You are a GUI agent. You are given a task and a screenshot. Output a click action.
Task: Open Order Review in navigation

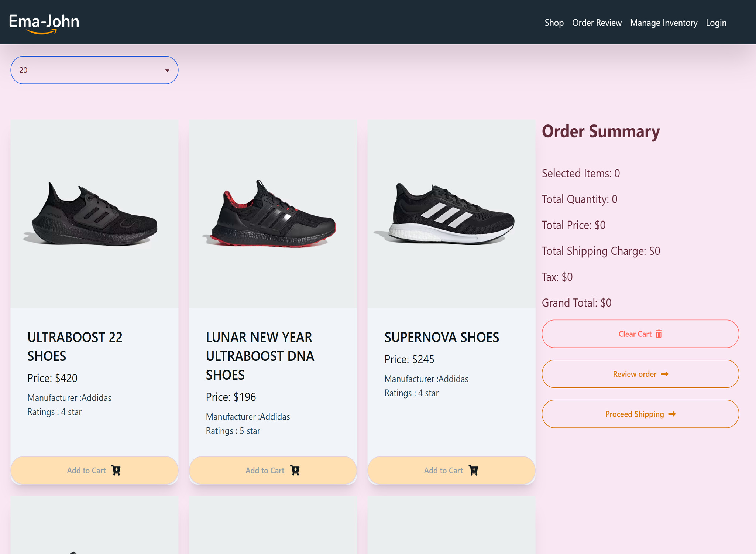(597, 23)
